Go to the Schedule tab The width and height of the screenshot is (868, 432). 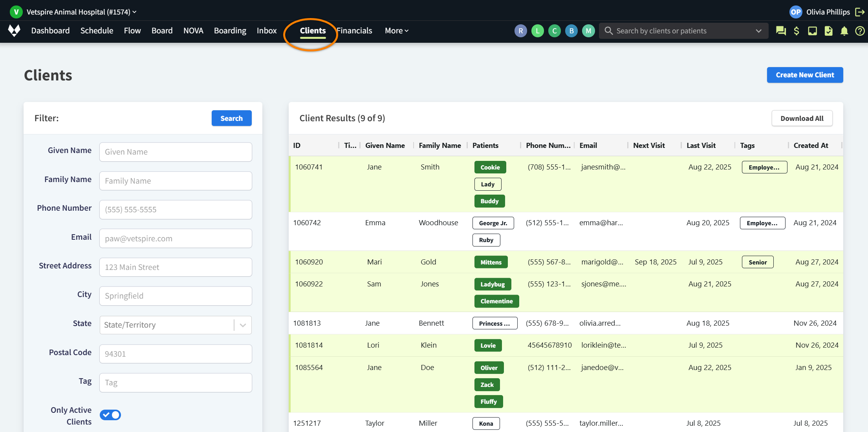tap(97, 31)
